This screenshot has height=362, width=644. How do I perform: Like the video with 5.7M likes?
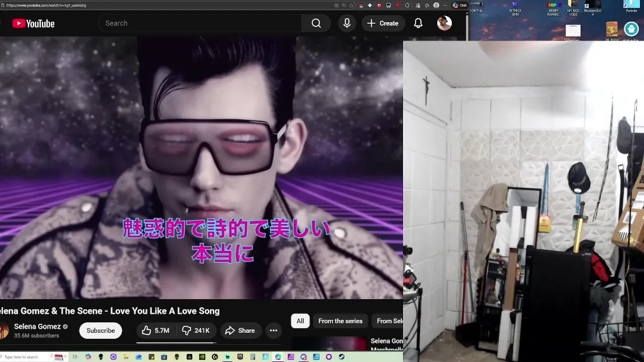(155, 330)
